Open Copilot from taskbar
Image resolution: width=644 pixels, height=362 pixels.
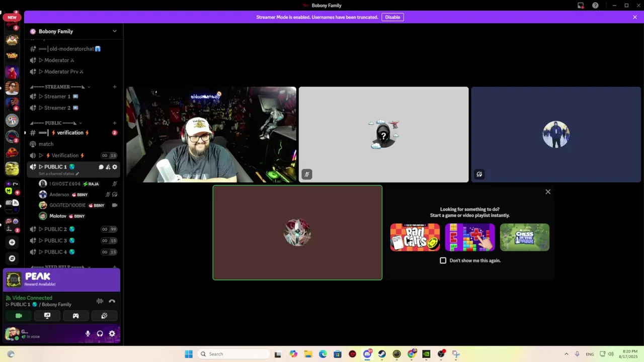coord(293,354)
